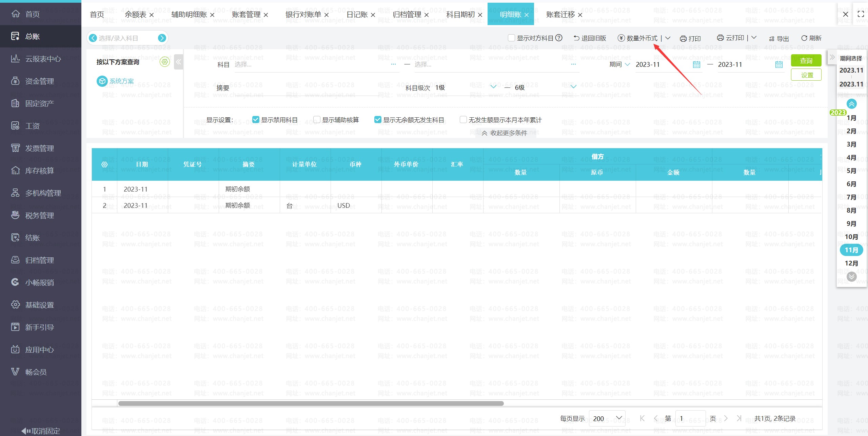Screen dimensions: 868x436
Task: Select 12月 in the period selector
Action: pos(851,263)
